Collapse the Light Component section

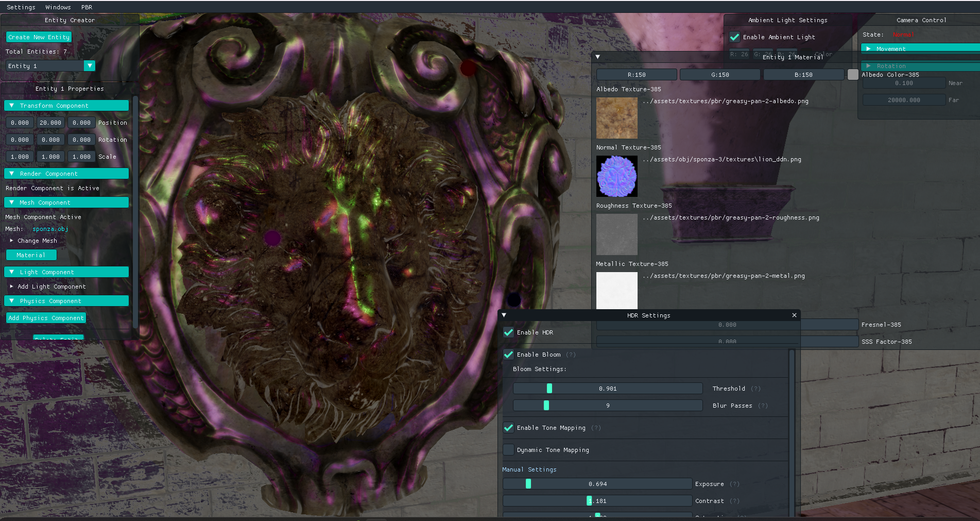click(x=66, y=272)
